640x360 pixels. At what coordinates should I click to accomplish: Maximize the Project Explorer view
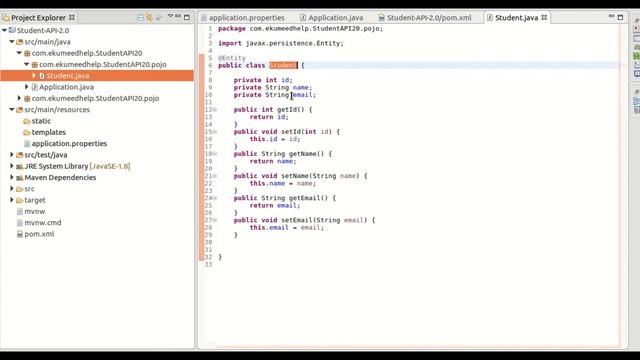pyautogui.click(x=187, y=17)
